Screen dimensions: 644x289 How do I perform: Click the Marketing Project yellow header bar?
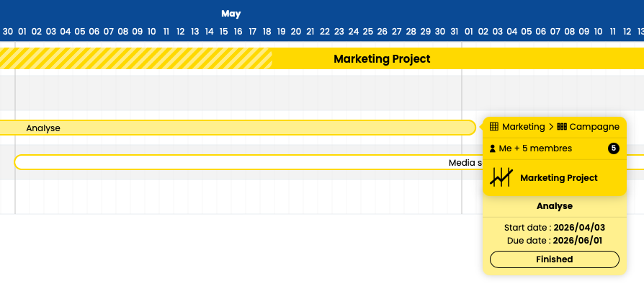(x=322, y=58)
